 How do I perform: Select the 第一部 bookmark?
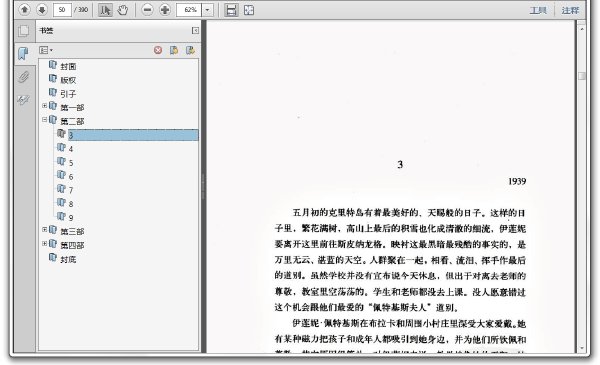(x=72, y=108)
